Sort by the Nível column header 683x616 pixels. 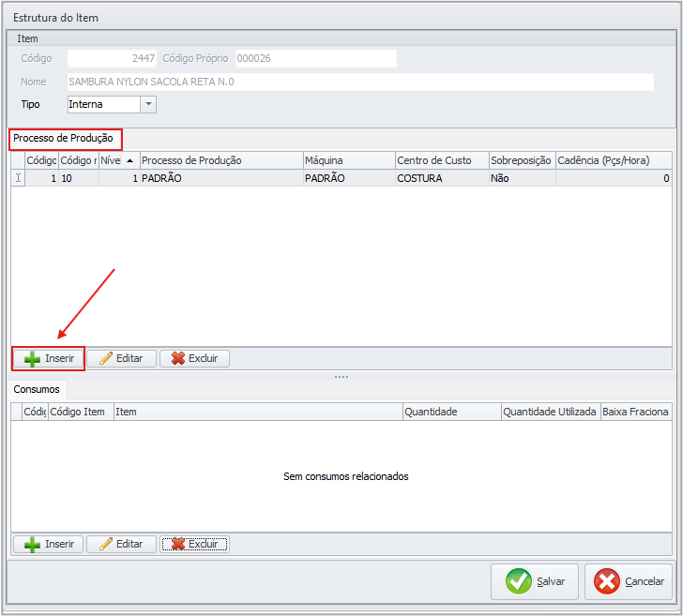[118, 160]
